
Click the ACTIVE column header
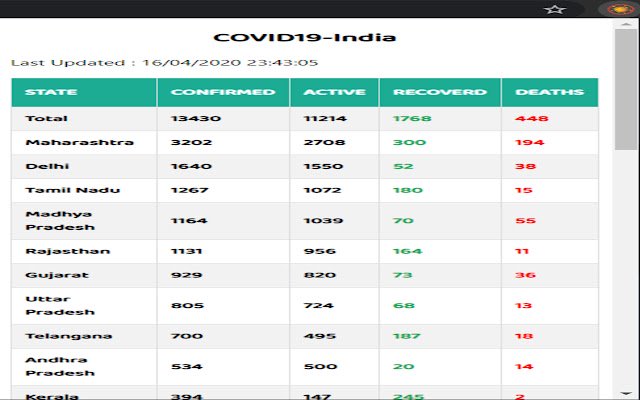[x=334, y=92]
